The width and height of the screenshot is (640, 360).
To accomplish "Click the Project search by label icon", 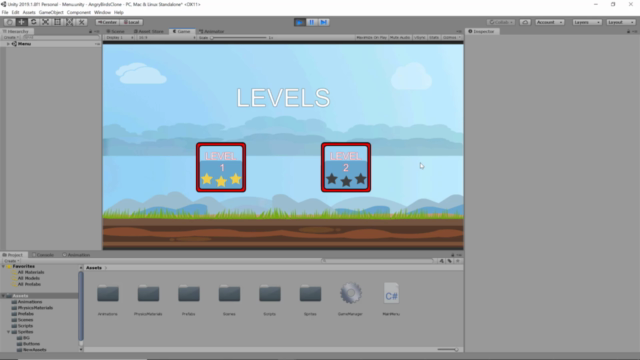I will click(449, 261).
